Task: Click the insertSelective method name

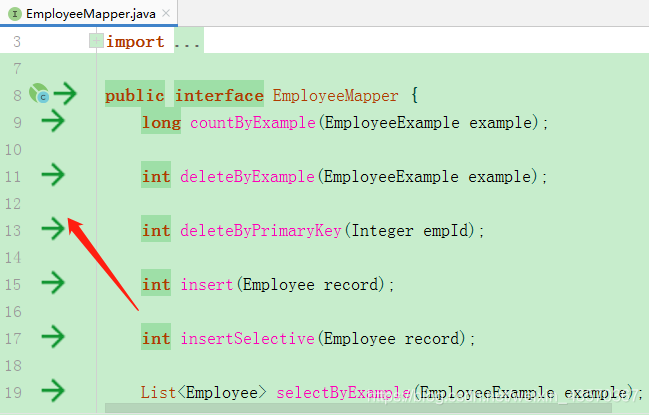Action: 248,338
